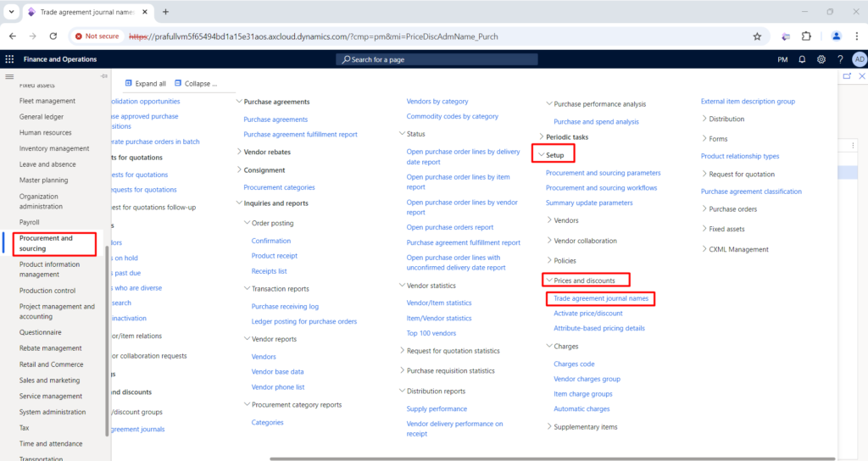The width and height of the screenshot is (868, 461).
Task: Open the tab search dropdown arrow
Action: point(11,12)
